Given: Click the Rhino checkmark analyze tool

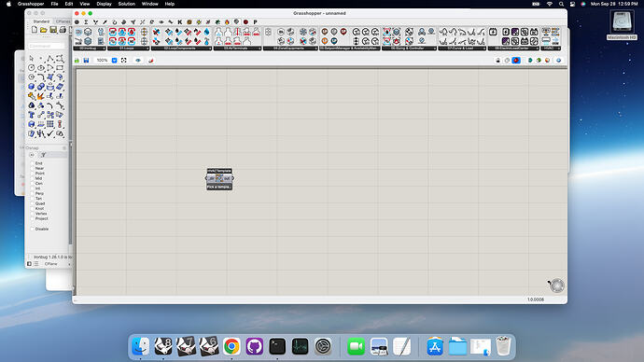Looking at the screenshot, I should pyautogui.click(x=50, y=133).
